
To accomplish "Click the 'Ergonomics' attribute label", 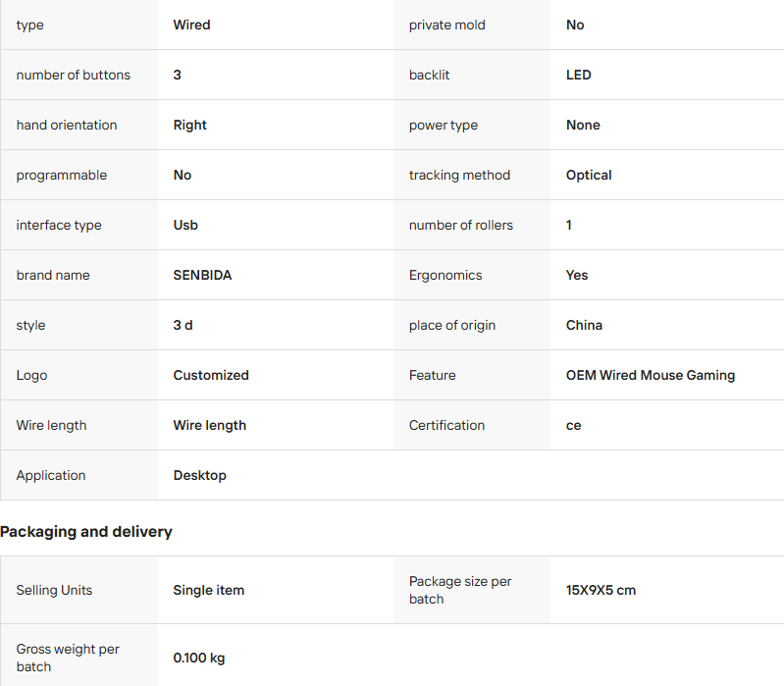I will tap(445, 276).
